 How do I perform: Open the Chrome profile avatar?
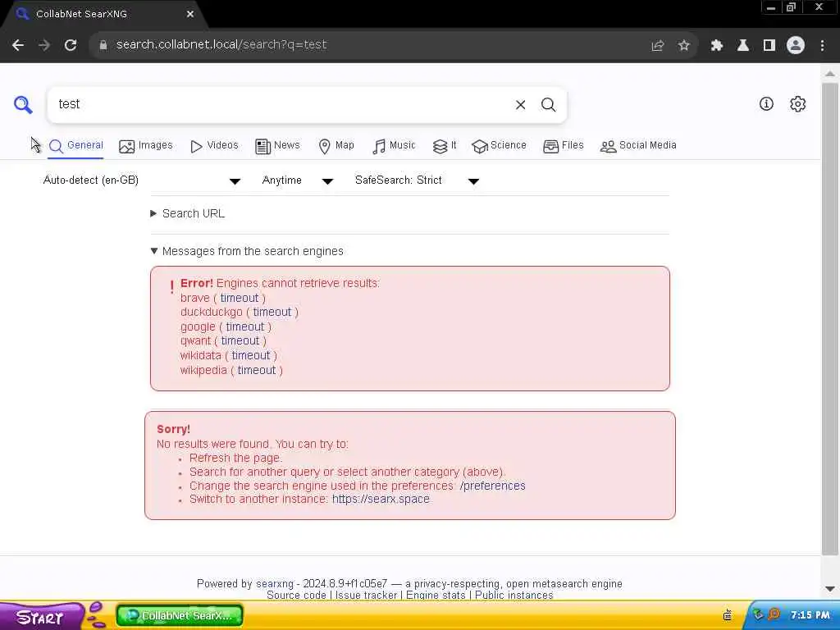pyautogui.click(x=795, y=46)
